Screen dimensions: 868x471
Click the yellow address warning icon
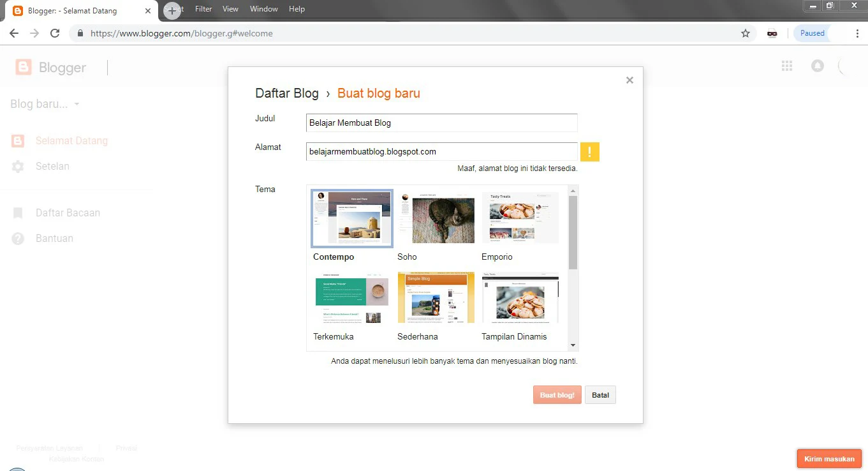[x=590, y=152]
